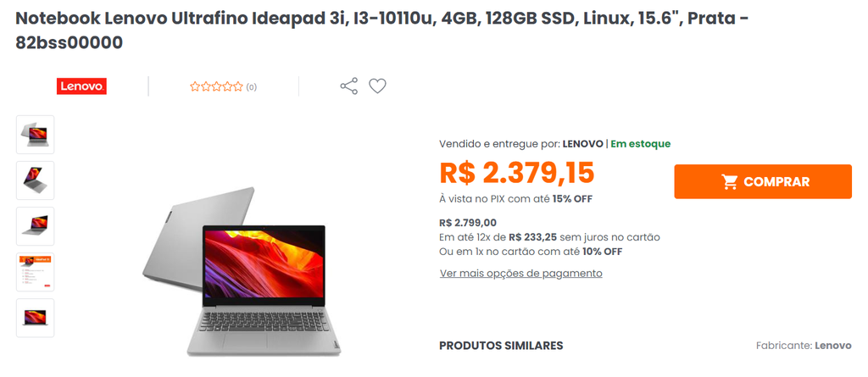Select the fifth star in rating

[x=238, y=86]
